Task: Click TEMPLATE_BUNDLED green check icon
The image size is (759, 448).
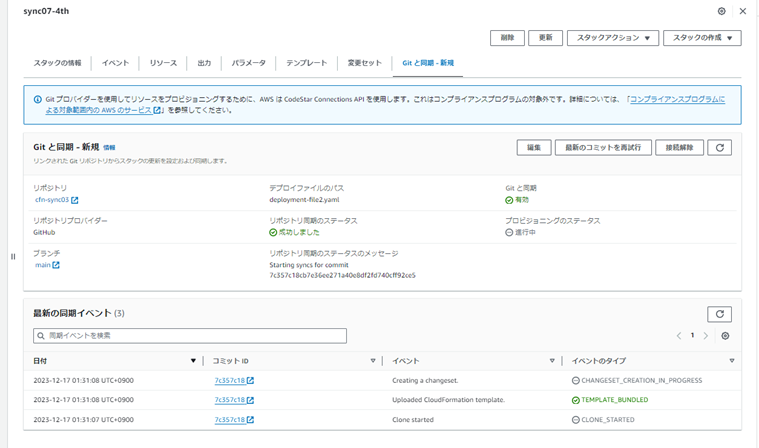Action: point(576,400)
